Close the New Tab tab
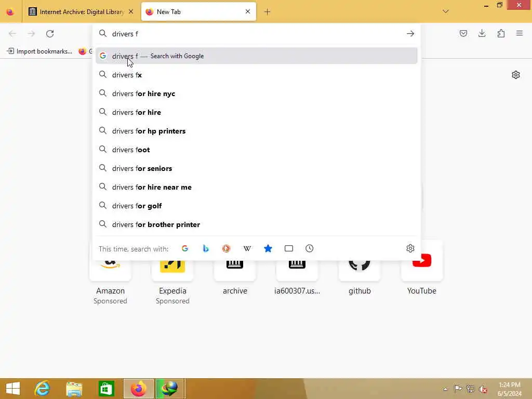The width and height of the screenshot is (532, 399). coord(248,11)
